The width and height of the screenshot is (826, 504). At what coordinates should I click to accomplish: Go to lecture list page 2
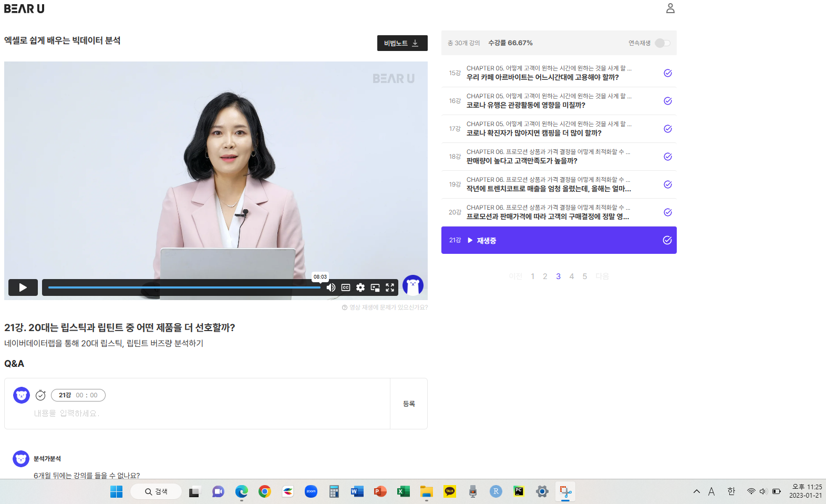click(x=545, y=276)
